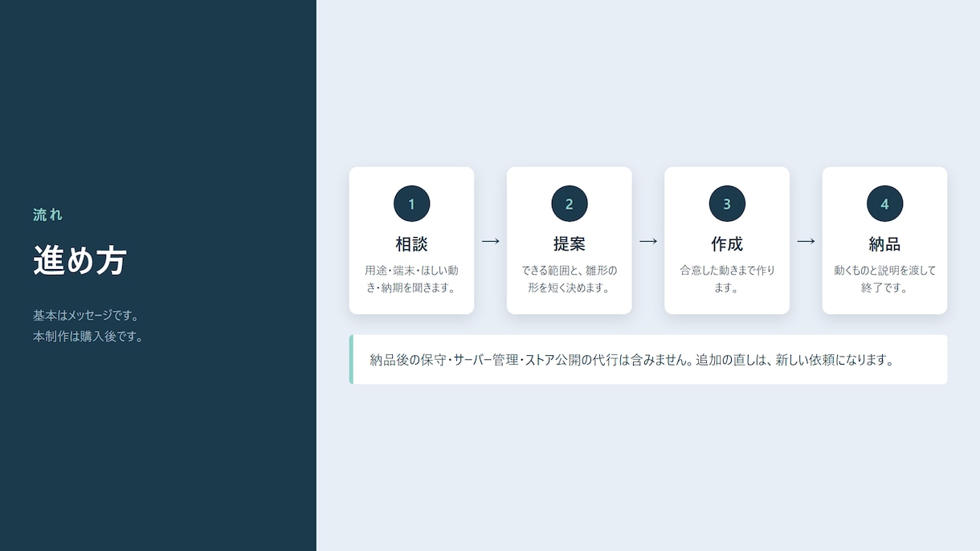Screen dimensions: 980x551
Task: Select the 提案 card heading
Action: (570, 244)
